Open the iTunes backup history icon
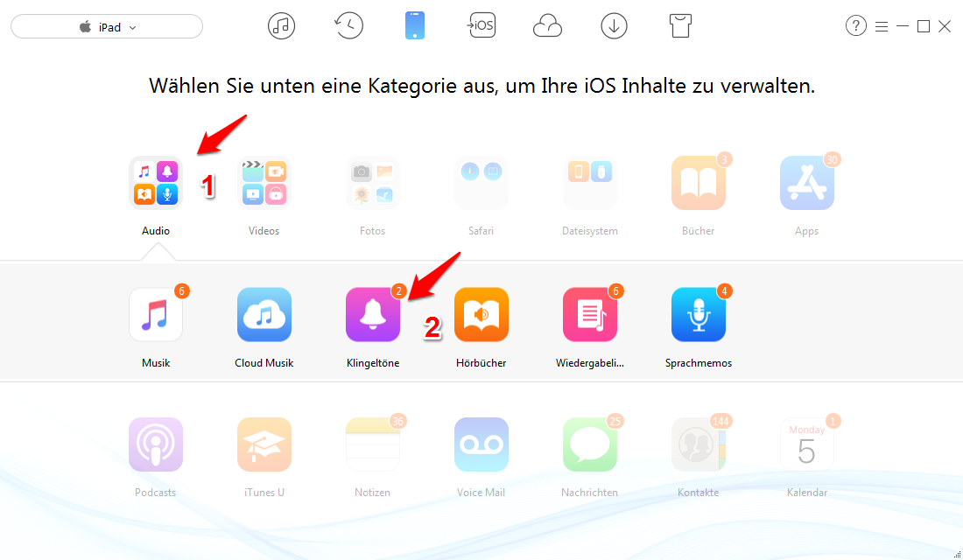 (348, 26)
